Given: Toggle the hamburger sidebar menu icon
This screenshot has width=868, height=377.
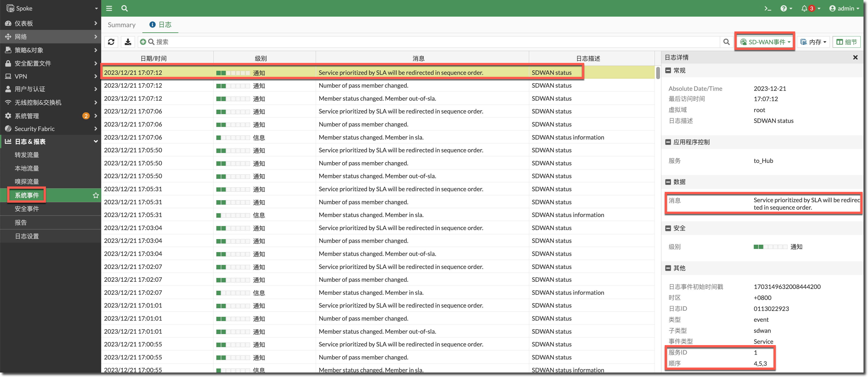Looking at the screenshot, I should 109,8.
